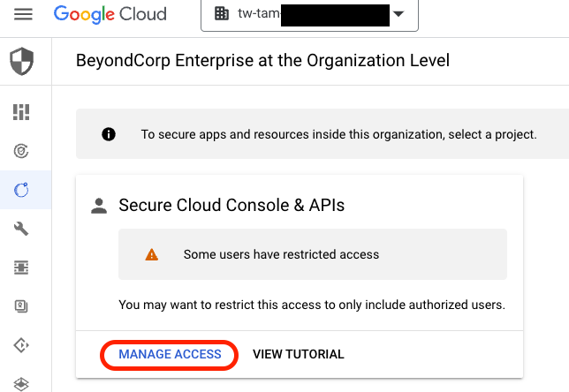Click the Security shield icon
The image size is (569, 392).
click(22, 61)
